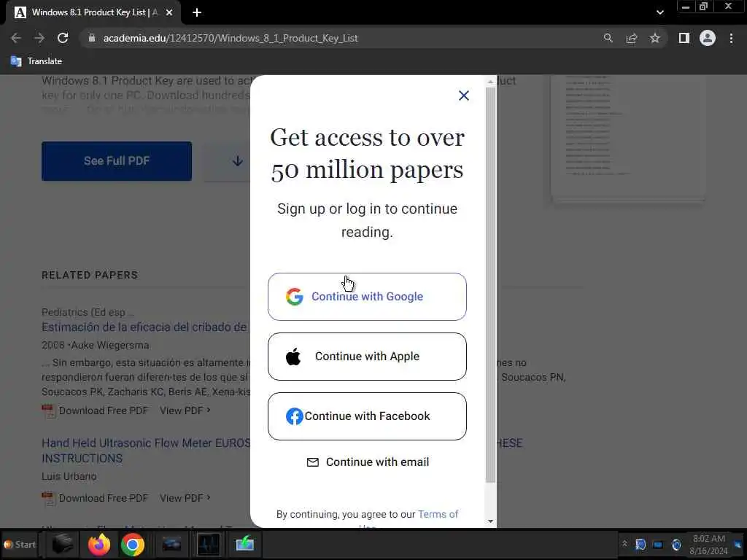Viewport: 747px width, 560px height.
Task: Open the black box app in taskbar
Action: pos(63,544)
